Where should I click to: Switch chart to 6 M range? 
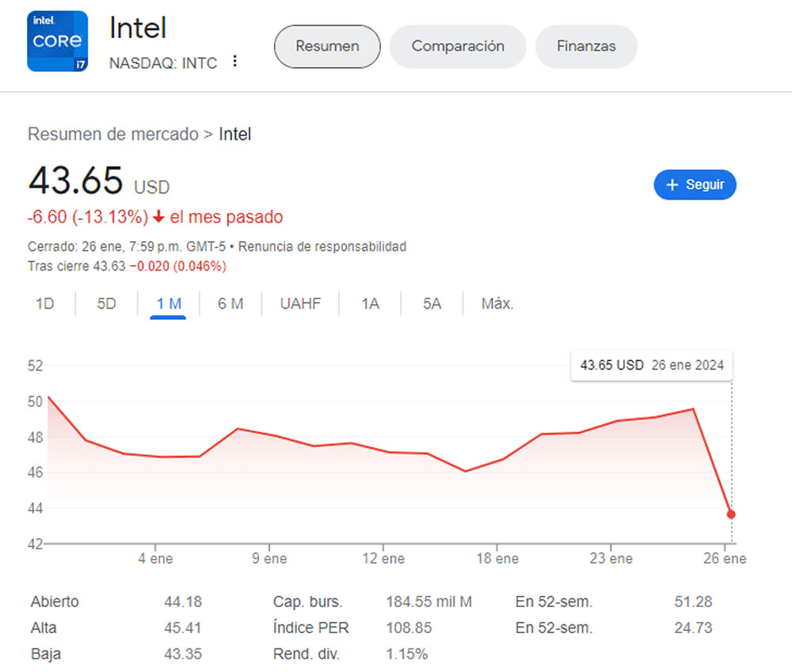coord(230,304)
